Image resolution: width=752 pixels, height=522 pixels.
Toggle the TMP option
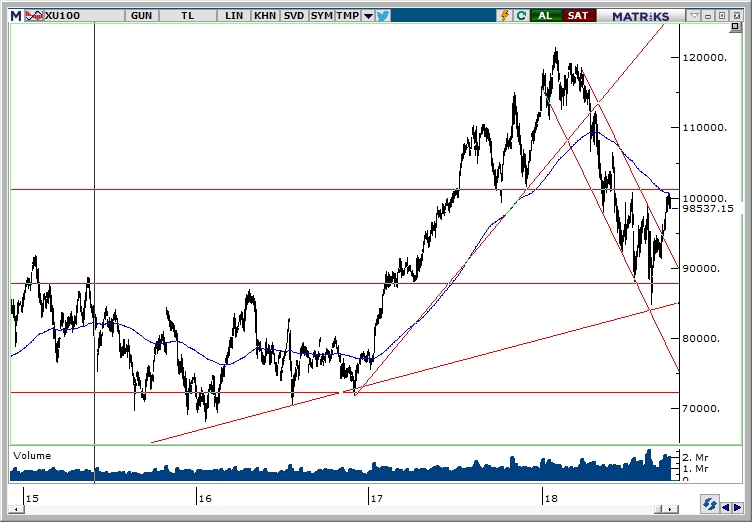click(348, 16)
